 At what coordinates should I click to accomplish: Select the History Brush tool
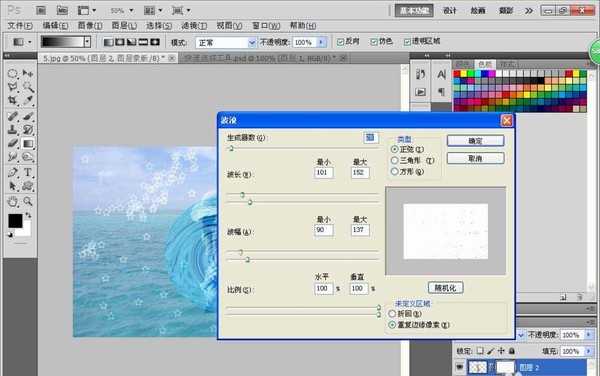tap(28, 130)
